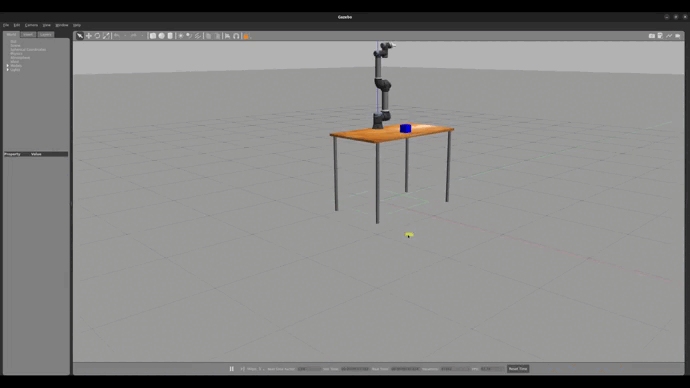Image resolution: width=690 pixels, height=388 pixels.
Task: Switch to the Insert tab
Action: [28, 34]
